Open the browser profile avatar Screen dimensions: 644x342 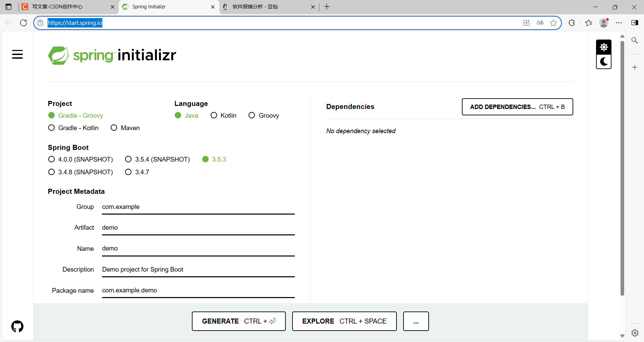(x=604, y=23)
